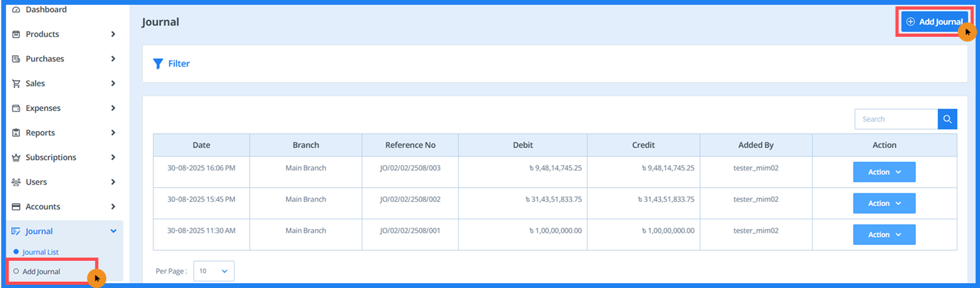
Task: Collapse the Journal menu chevron
Action: coord(113,231)
